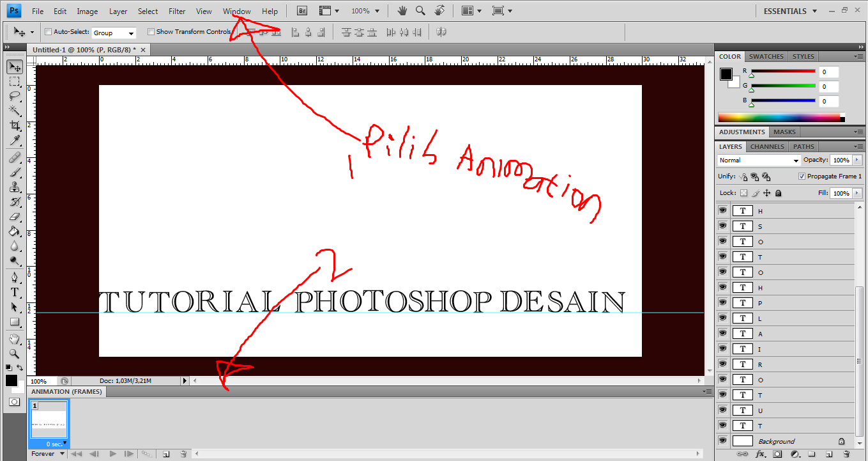Hide the Background layer

pyautogui.click(x=722, y=441)
